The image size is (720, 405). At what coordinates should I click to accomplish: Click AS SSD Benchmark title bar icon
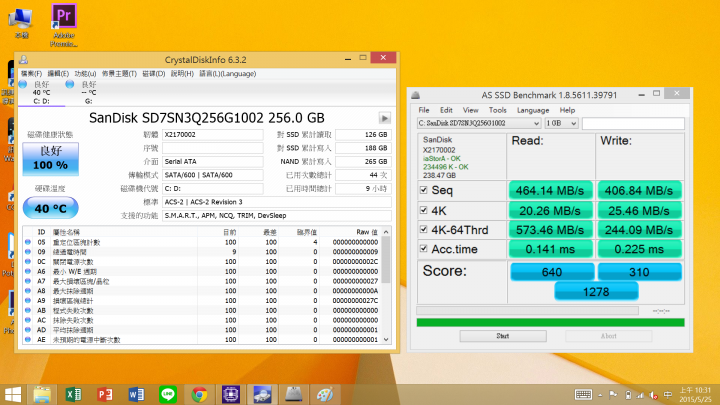pyautogui.click(x=416, y=95)
